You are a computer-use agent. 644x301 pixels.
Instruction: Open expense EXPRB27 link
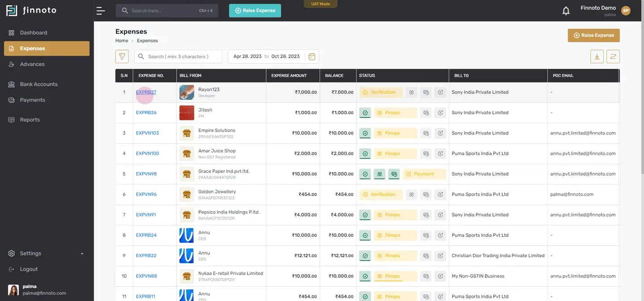click(x=146, y=92)
